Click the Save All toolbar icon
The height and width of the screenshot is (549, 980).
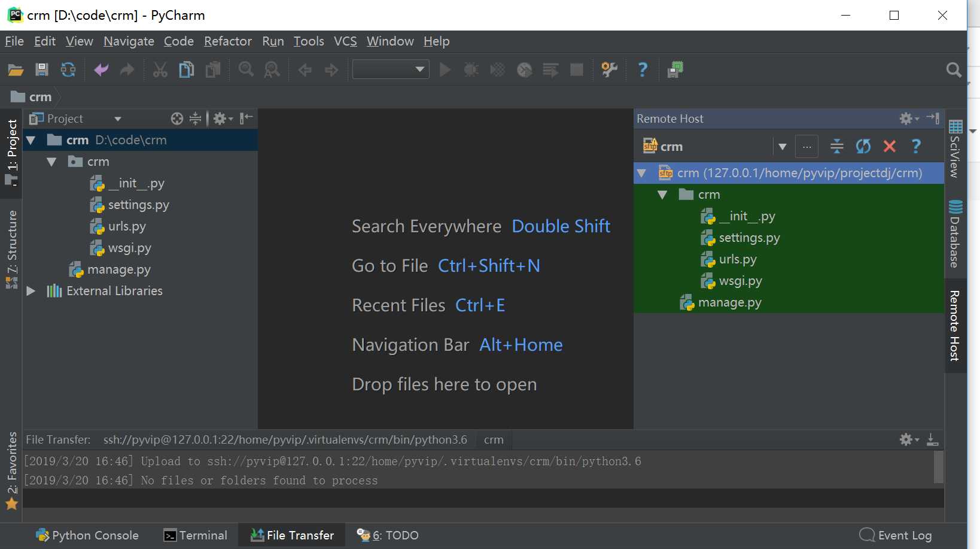point(42,70)
